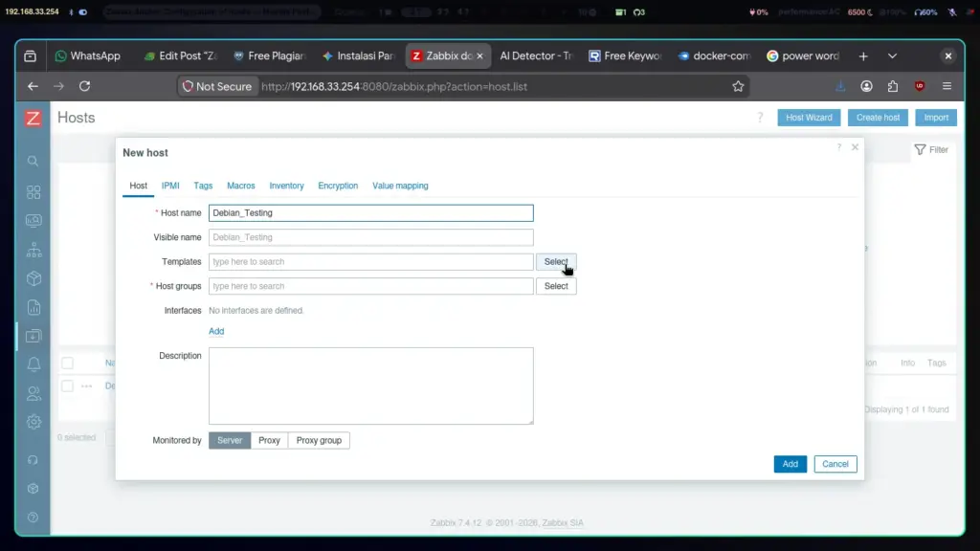Click the browser address bar URL

394,86
